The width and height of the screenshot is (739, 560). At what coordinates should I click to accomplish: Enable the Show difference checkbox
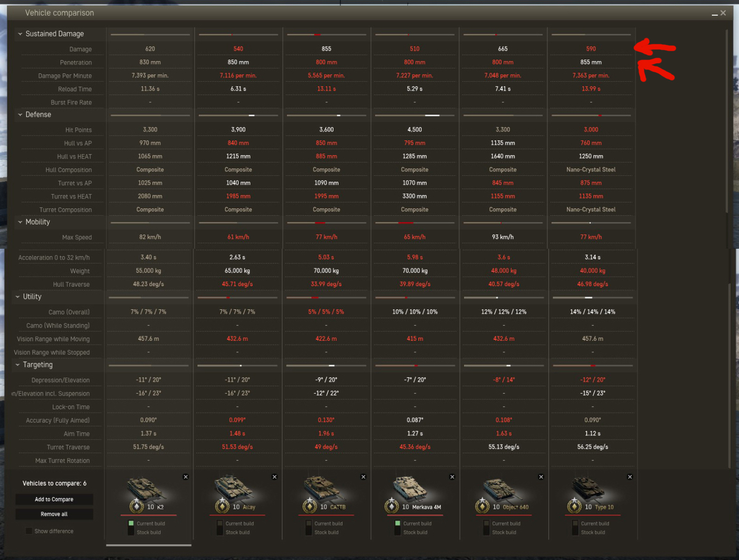[28, 531]
